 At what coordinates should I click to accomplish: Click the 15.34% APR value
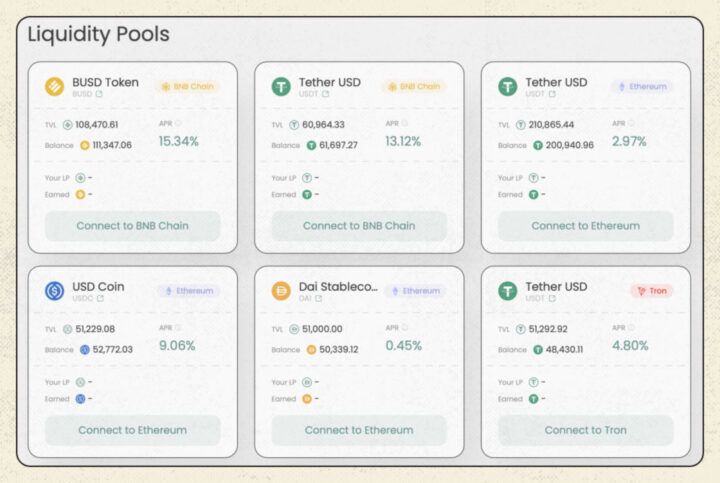pyautogui.click(x=179, y=141)
